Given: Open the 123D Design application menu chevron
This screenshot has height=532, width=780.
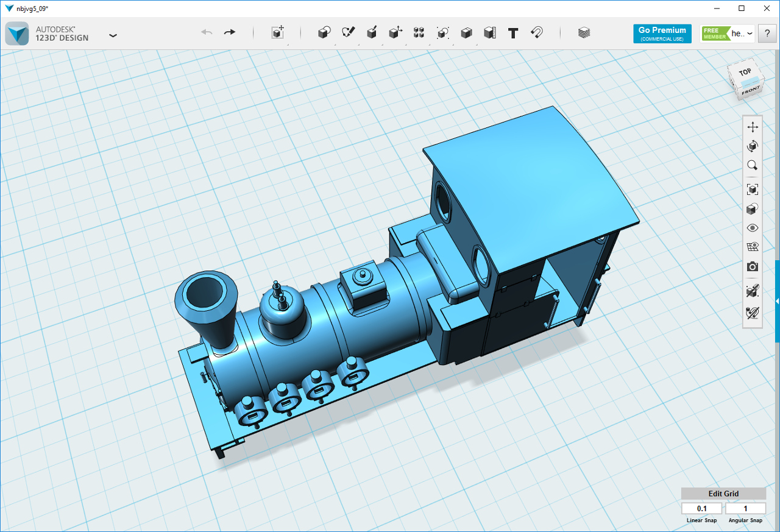Looking at the screenshot, I should click(x=113, y=35).
